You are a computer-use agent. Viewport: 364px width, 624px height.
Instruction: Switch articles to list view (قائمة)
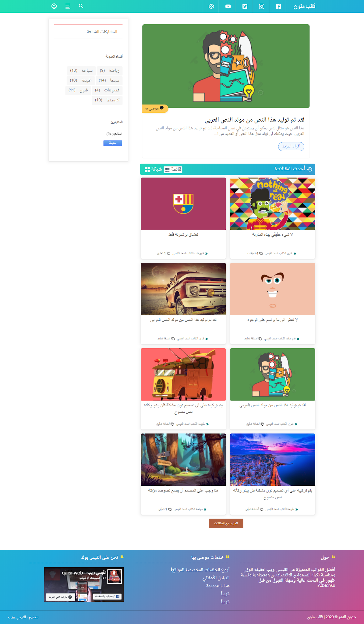click(x=173, y=169)
